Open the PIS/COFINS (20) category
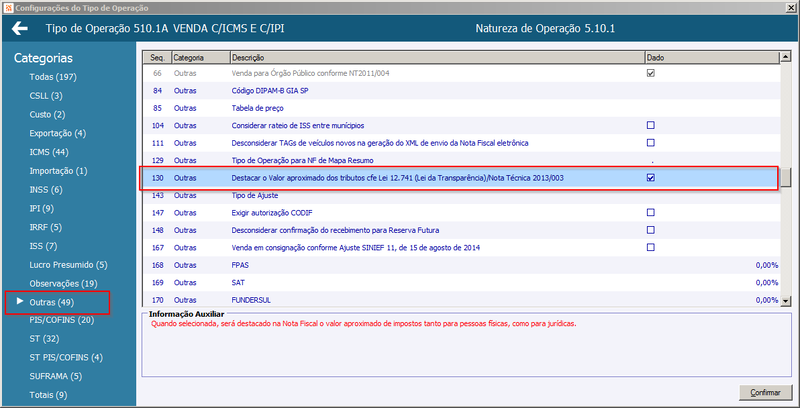The image size is (800, 408). 62,320
